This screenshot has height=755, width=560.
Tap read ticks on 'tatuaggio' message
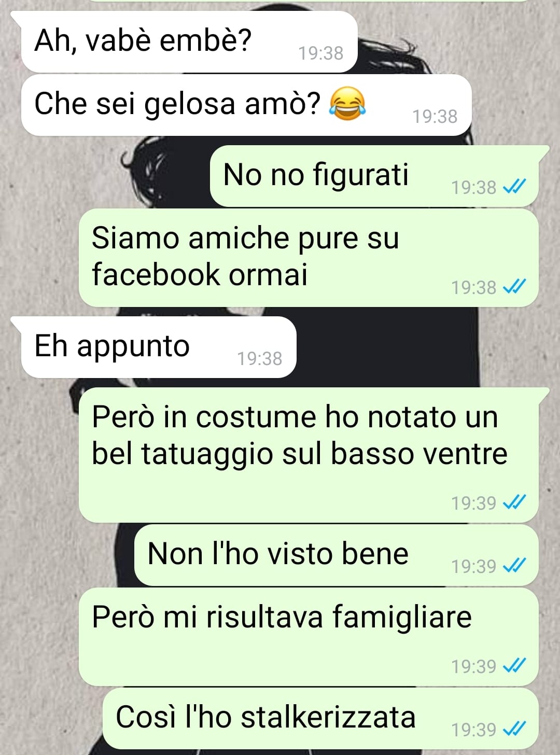pos(515,502)
